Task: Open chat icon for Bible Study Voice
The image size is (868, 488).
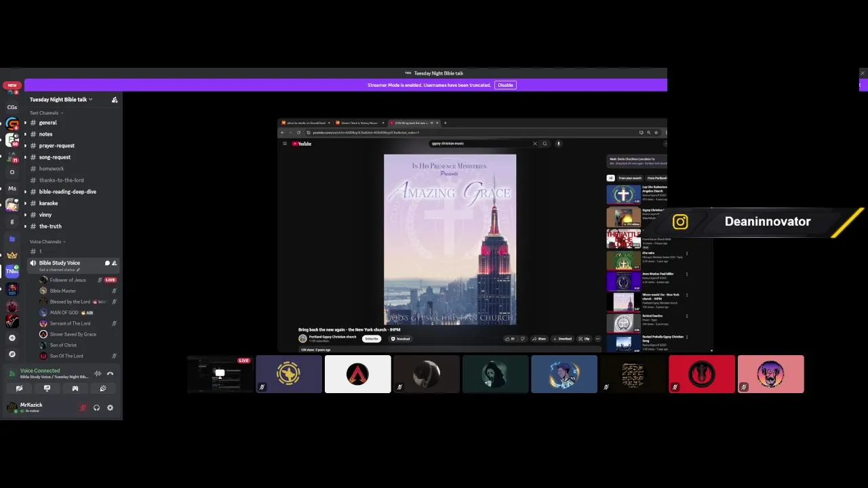Action: click(106, 263)
